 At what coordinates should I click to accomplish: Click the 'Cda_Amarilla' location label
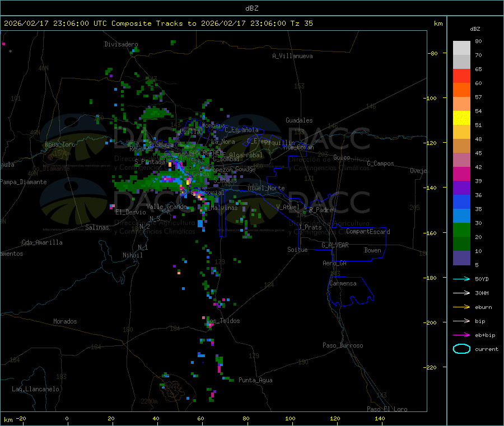coord(42,242)
